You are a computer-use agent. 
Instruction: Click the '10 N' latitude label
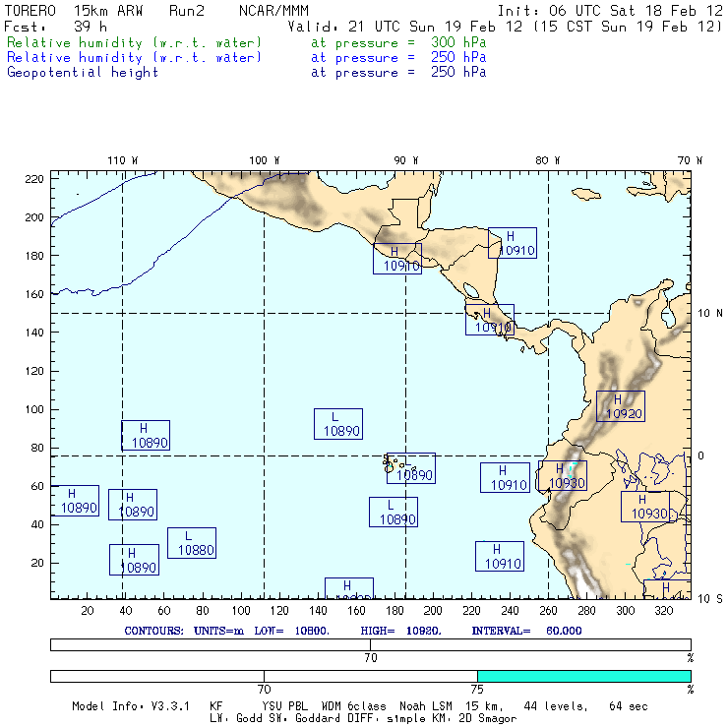tap(710, 314)
